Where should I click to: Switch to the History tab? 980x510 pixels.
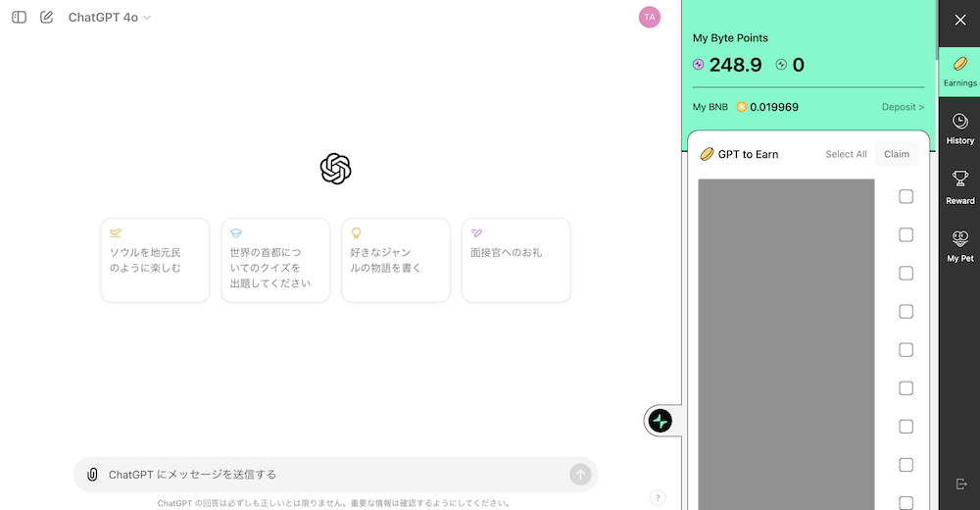[960, 128]
